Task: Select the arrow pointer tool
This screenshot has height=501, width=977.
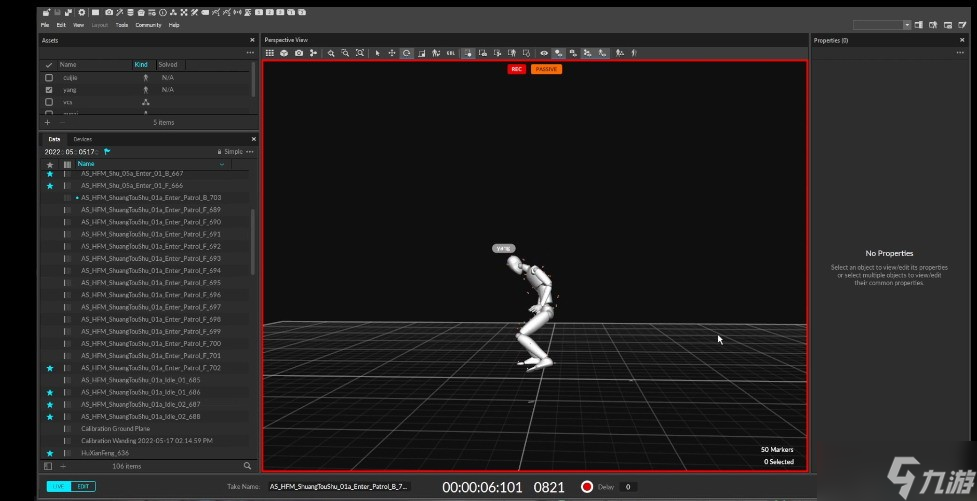Action: point(378,53)
